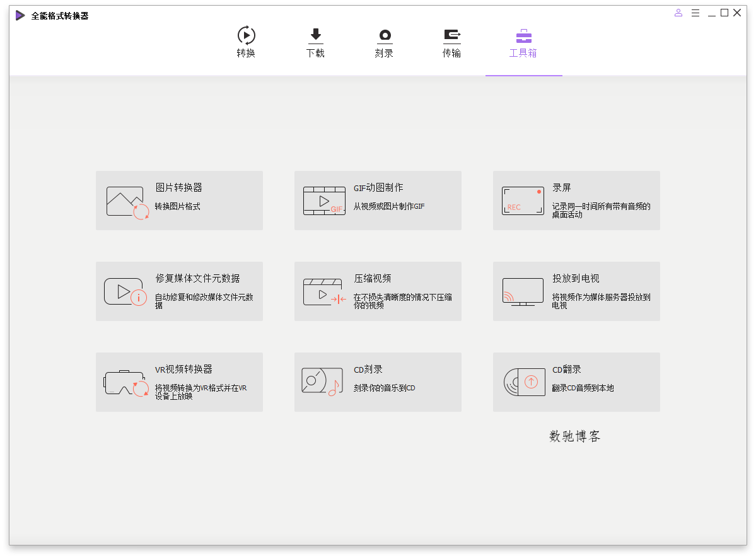Viewport: 756px width, 560px height.
Task: Click the REC screen recorder icon
Action: tap(523, 201)
